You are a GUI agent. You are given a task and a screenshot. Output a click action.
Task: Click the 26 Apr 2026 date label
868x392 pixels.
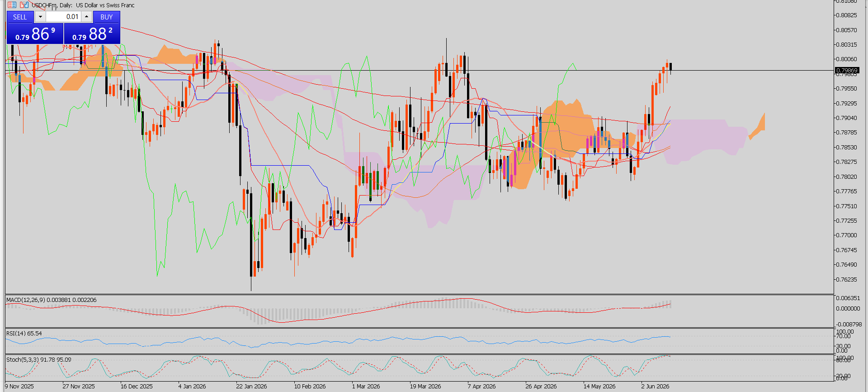click(541, 386)
